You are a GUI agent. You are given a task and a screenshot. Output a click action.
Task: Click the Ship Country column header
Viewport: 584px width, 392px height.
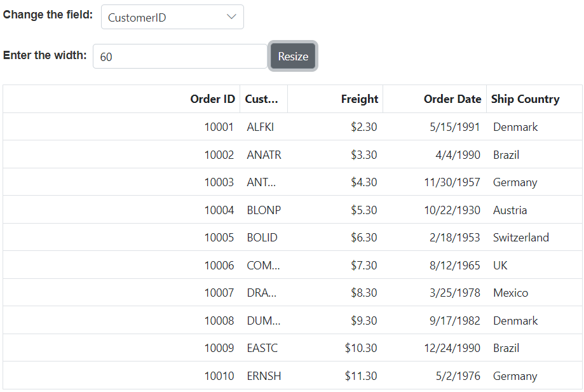click(x=525, y=99)
